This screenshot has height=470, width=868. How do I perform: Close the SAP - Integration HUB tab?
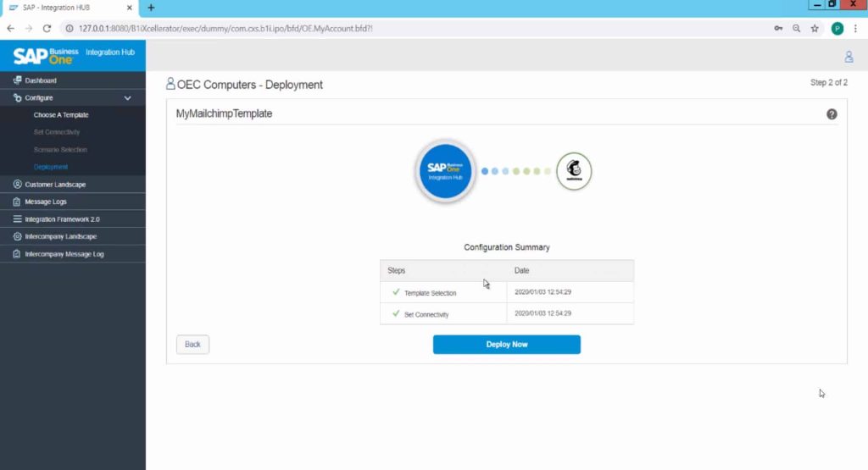tap(129, 8)
